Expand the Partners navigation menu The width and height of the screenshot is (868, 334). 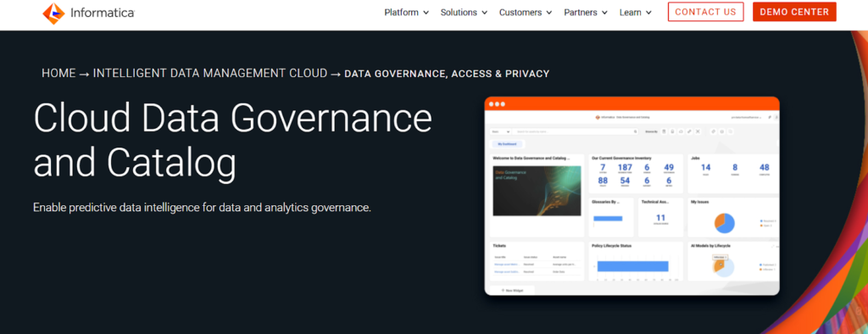(x=586, y=12)
